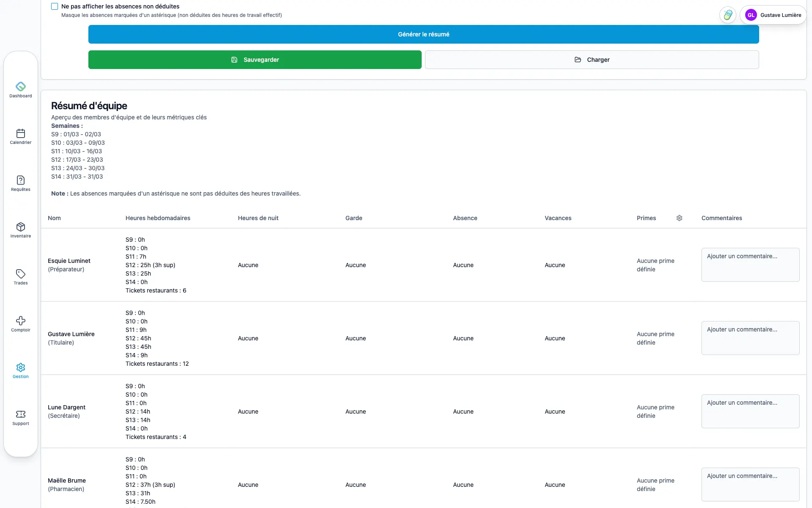Enable 'Ne pas afficher les absences non déduites'
This screenshot has height=508, width=812.
(x=55, y=6)
